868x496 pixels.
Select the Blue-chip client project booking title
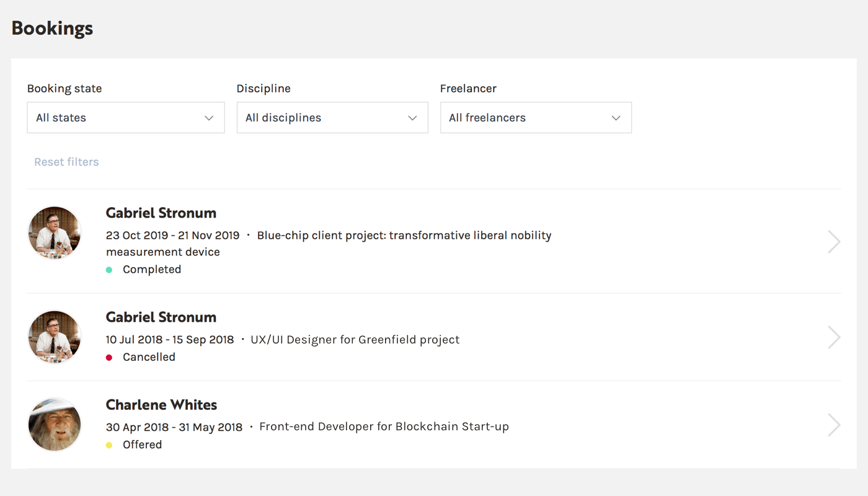pos(404,236)
